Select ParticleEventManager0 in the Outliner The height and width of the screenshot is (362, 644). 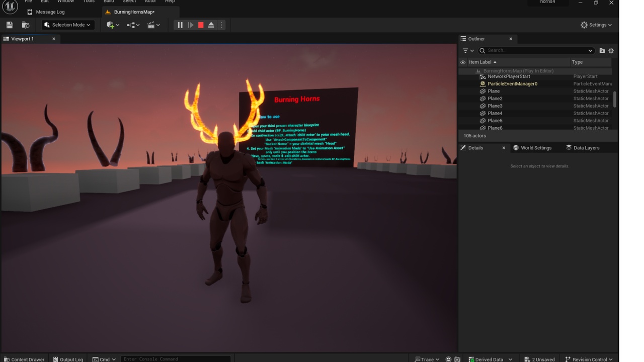[x=535, y=84]
